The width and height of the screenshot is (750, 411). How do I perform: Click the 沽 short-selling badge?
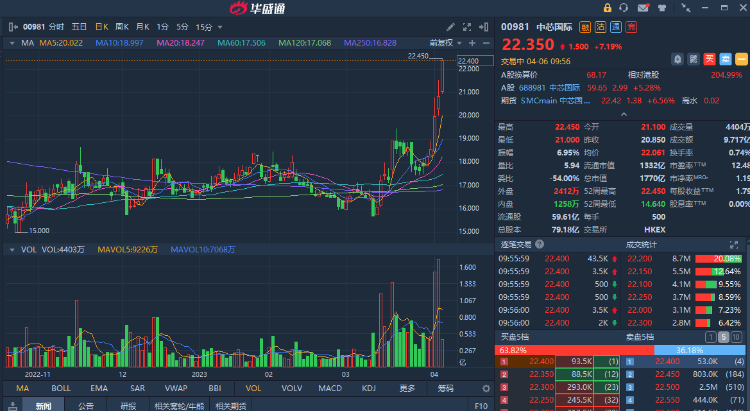click(x=600, y=27)
